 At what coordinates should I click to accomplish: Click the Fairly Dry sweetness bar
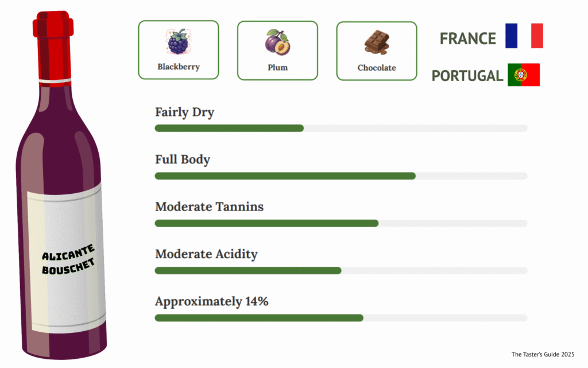tap(341, 128)
